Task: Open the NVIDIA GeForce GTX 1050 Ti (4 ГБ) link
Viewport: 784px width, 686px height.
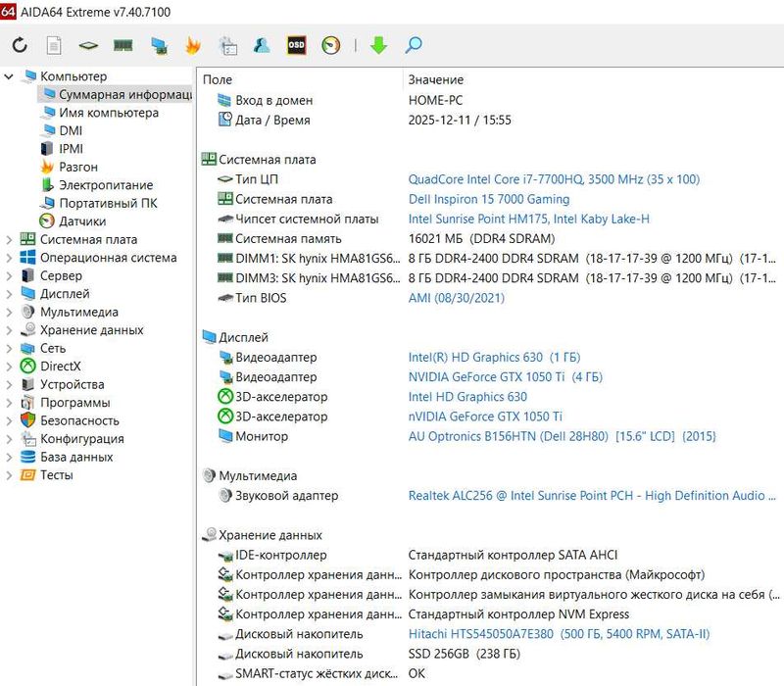Action: click(506, 376)
